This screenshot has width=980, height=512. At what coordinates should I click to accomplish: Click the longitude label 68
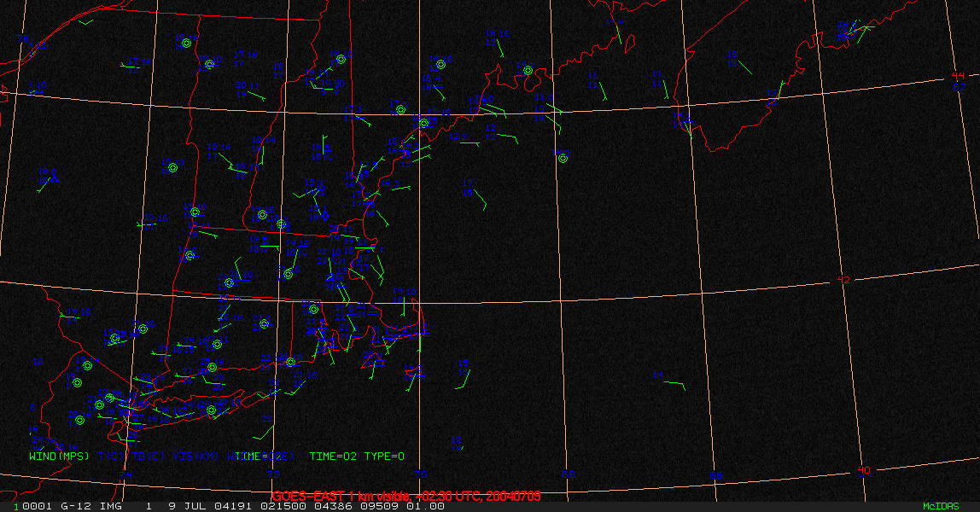click(568, 474)
